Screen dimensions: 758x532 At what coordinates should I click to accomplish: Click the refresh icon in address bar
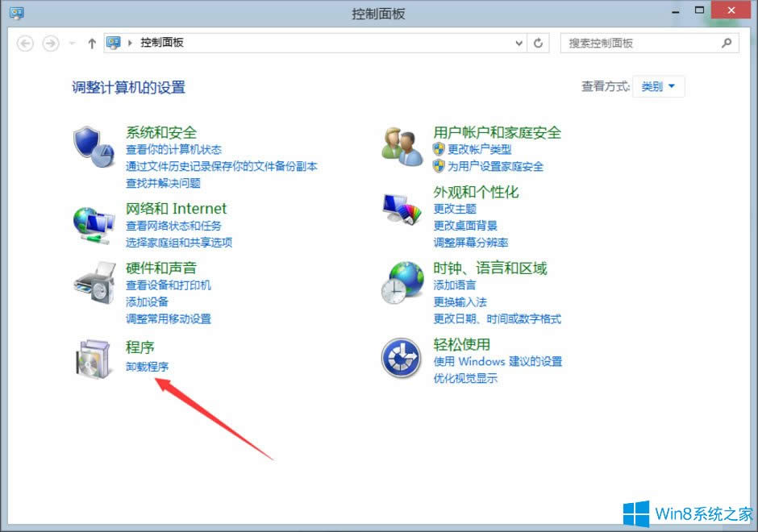pos(539,44)
